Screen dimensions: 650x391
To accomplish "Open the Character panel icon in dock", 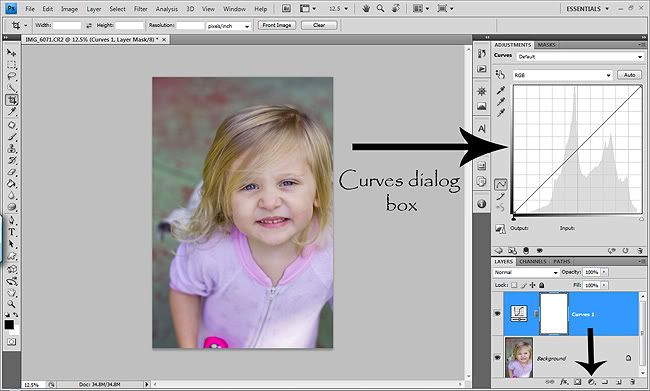I will 482,129.
